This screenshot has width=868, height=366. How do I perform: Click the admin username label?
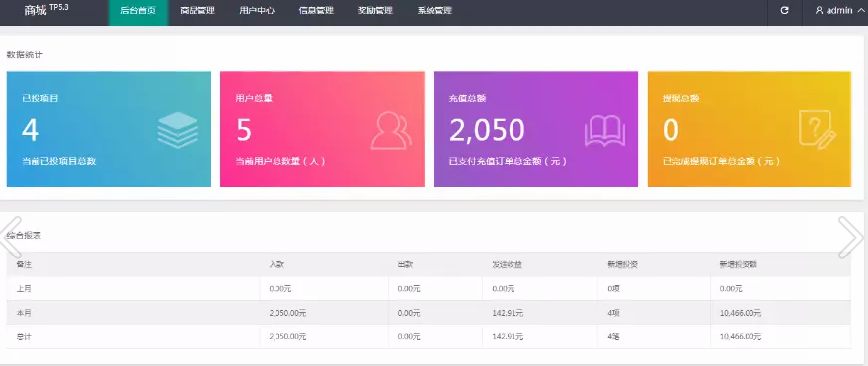839,11
